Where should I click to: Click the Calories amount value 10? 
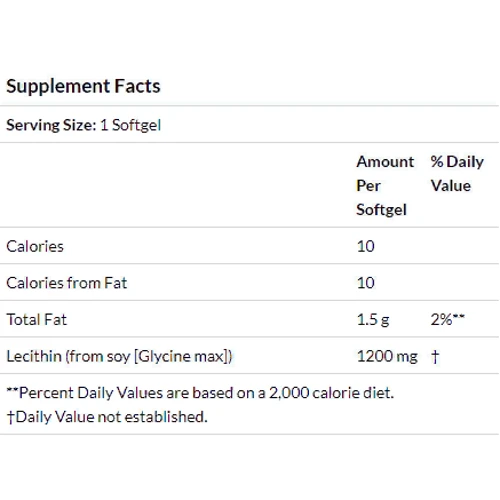point(366,247)
